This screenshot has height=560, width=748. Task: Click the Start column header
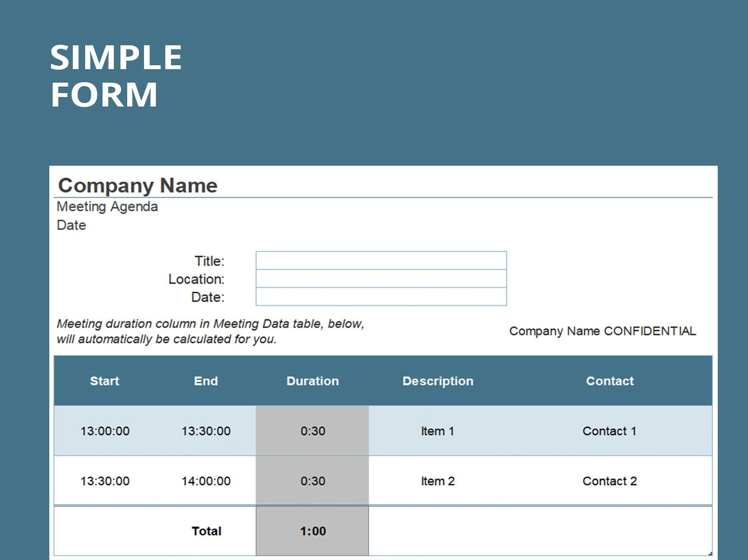click(x=105, y=381)
